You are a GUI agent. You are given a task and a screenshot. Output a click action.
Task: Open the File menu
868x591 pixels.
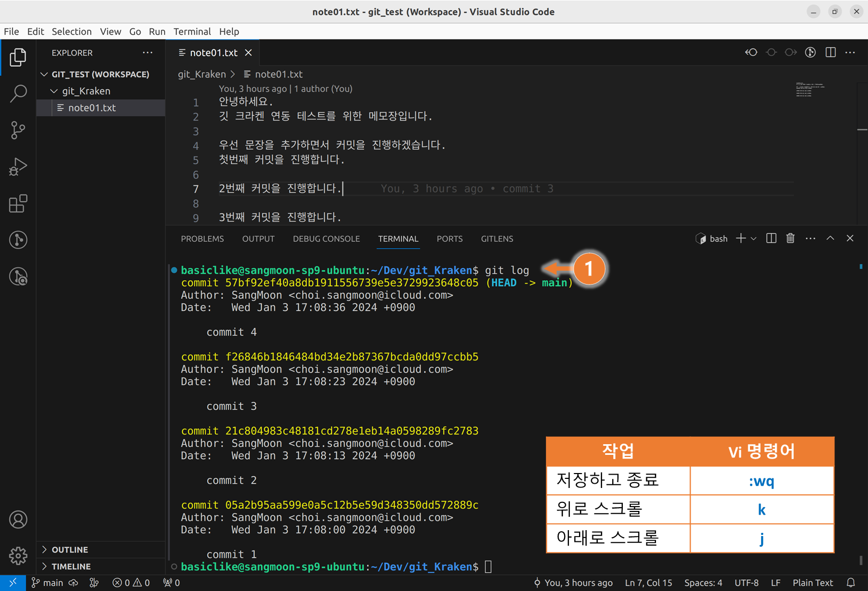pos(11,31)
